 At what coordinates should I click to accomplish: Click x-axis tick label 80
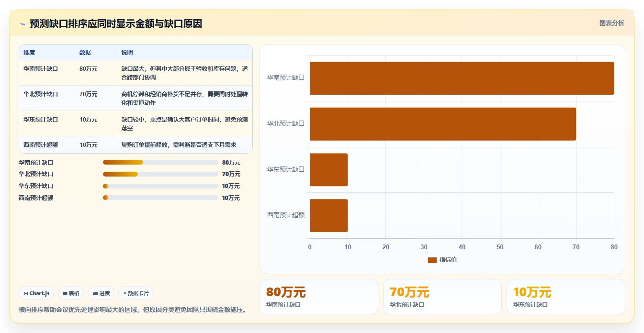pyautogui.click(x=614, y=247)
